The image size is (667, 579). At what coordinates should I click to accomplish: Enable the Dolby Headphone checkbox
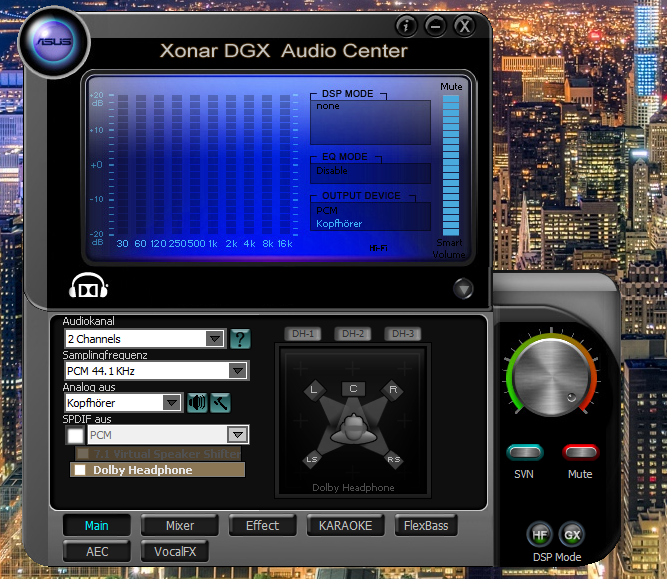tap(80, 470)
